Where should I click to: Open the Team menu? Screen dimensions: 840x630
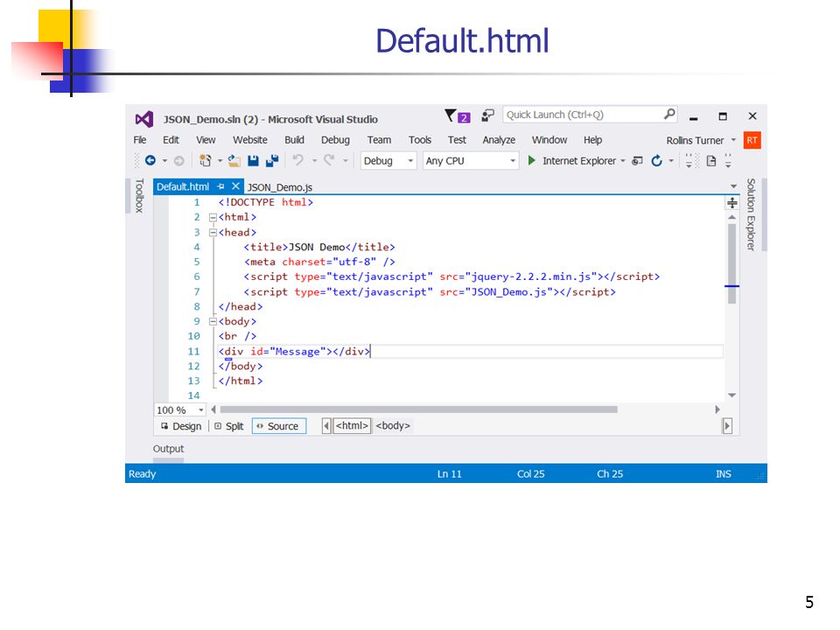(379, 140)
